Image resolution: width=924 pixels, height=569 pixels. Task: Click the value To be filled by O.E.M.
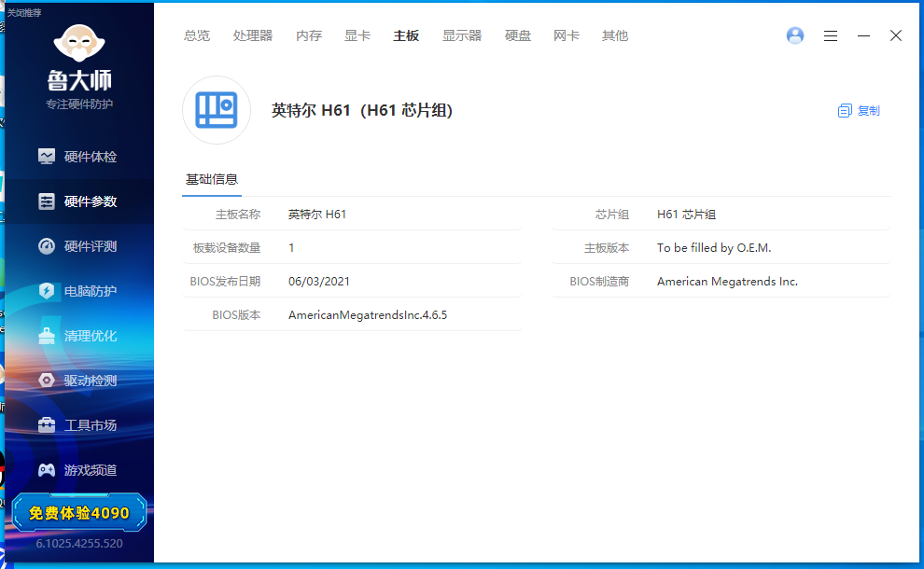coord(714,248)
